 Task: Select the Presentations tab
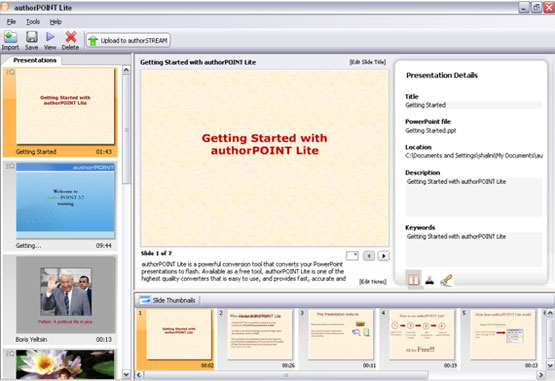[35, 60]
